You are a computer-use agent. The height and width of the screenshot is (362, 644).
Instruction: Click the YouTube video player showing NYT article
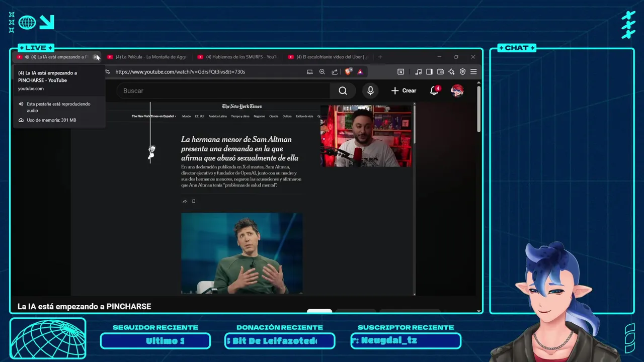pyautogui.click(x=242, y=199)
